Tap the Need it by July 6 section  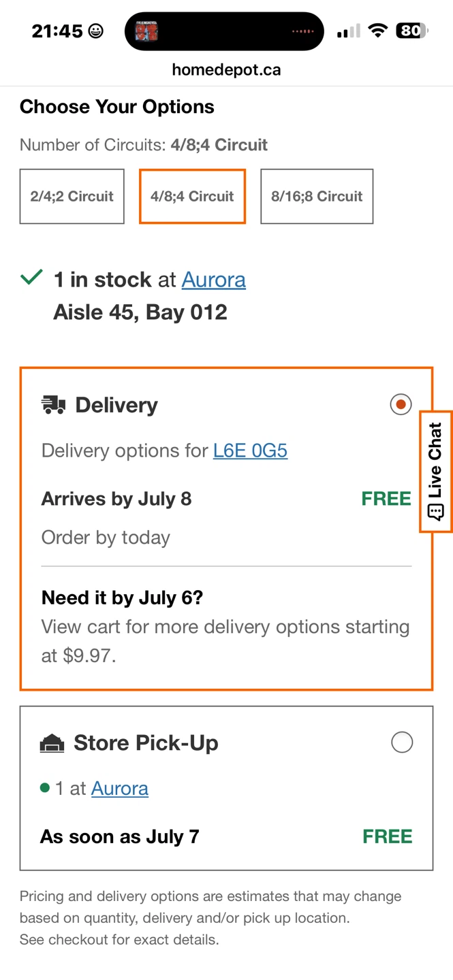tap(226, 627)
